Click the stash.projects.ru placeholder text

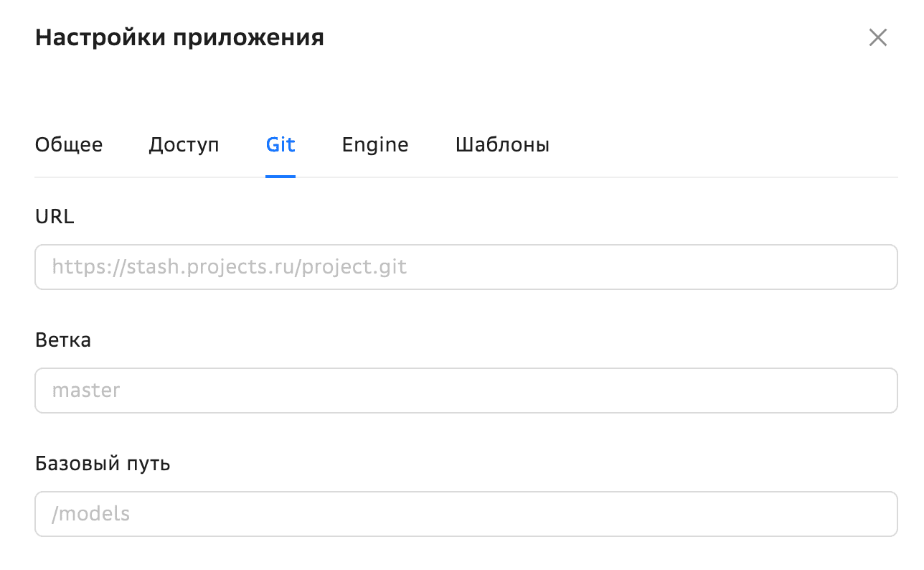(x=230, y=268)
